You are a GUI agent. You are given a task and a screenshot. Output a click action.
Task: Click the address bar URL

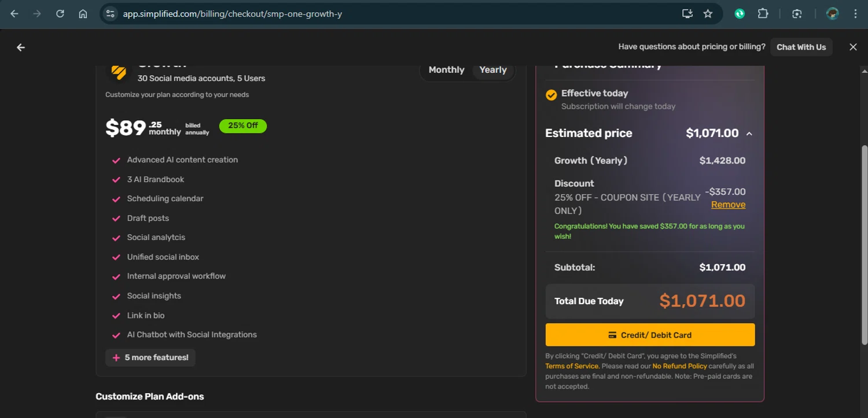[x=232, y=14]
